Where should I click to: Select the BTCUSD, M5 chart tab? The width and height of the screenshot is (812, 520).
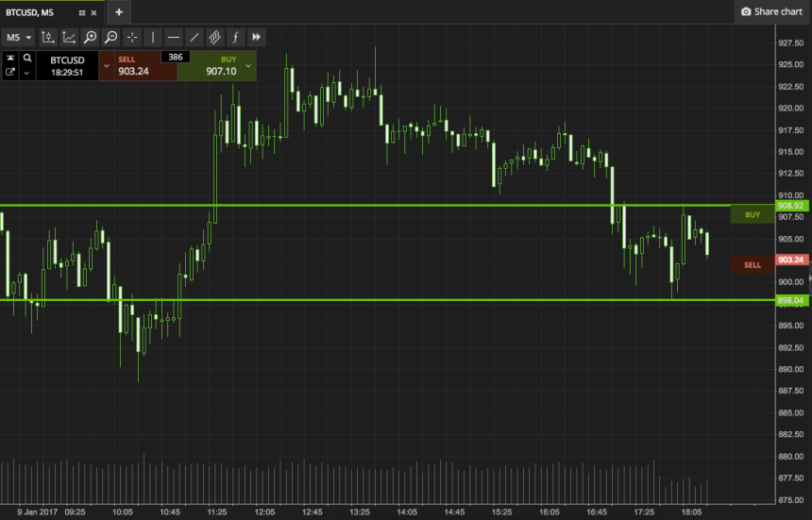click(30, 12)
